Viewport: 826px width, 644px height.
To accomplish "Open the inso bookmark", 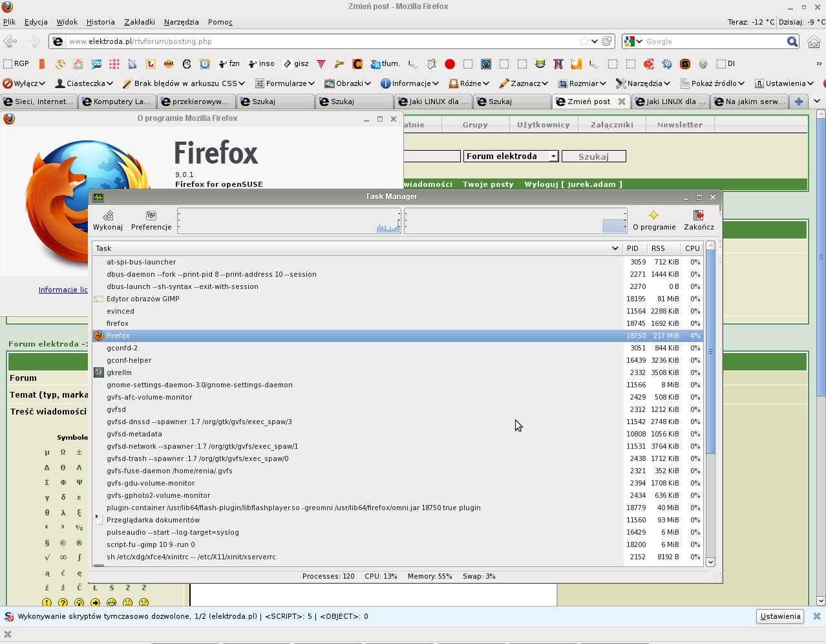I will [261, 64].
